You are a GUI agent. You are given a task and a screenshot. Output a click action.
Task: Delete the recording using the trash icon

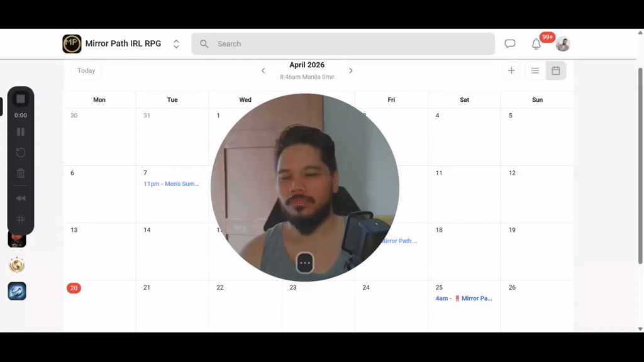21,173
